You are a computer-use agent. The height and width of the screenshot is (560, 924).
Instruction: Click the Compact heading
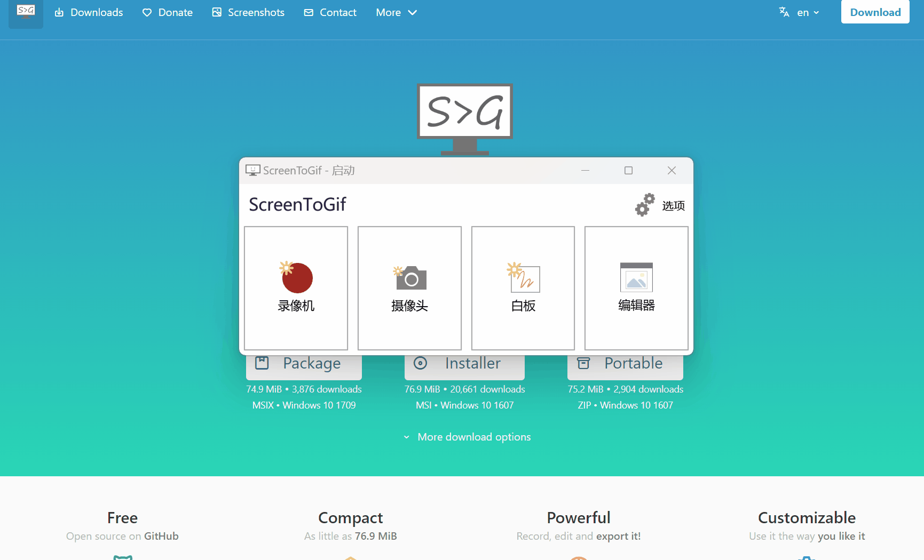[x=350, y=518]
